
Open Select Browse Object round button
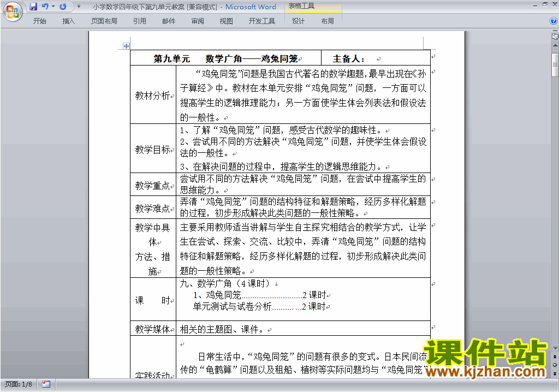[555, 365]
